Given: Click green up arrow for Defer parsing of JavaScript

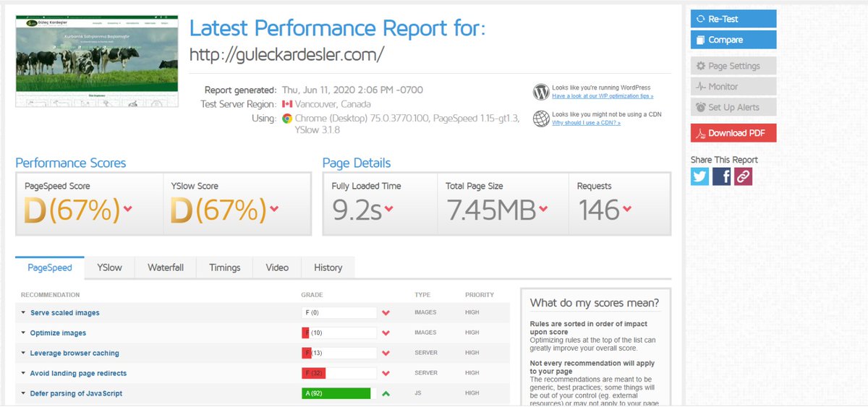Looking at the screenshot, I should tap(386, 394).
